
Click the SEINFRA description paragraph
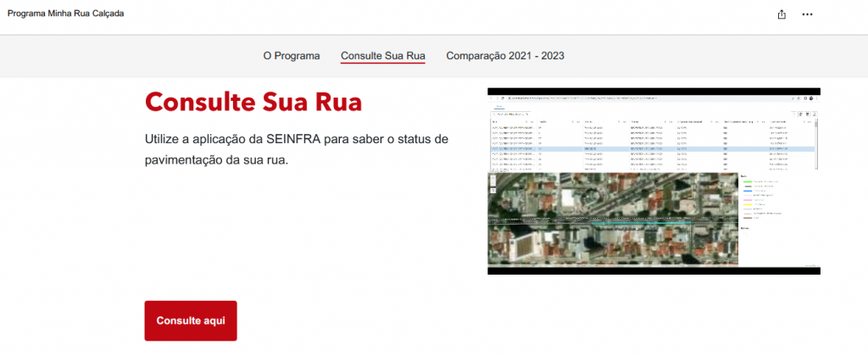[297, 148]
